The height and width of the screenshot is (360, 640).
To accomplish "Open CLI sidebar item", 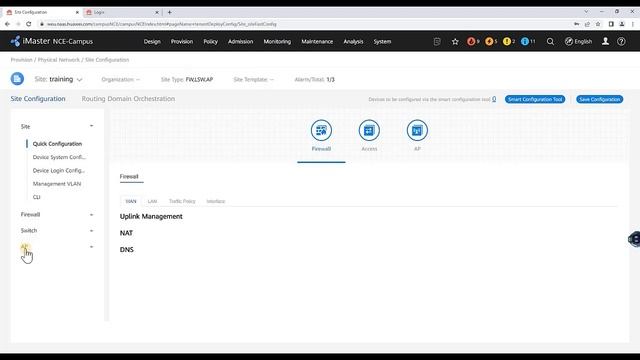I will [x=36, y=197].
